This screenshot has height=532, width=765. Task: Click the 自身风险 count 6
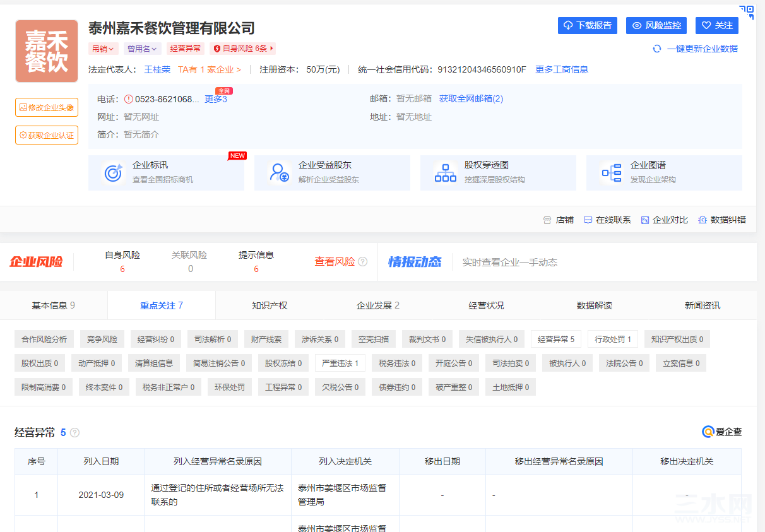122,269
